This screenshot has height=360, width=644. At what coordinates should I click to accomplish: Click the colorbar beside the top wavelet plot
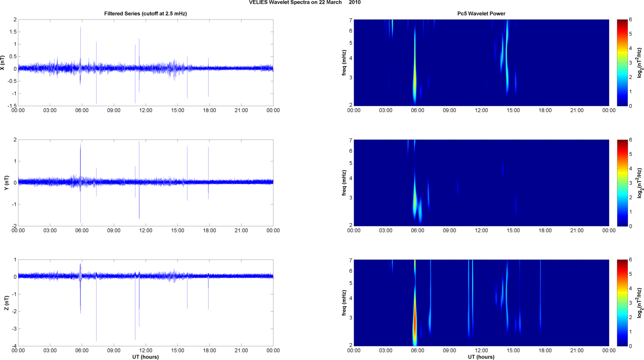[622, 63]
